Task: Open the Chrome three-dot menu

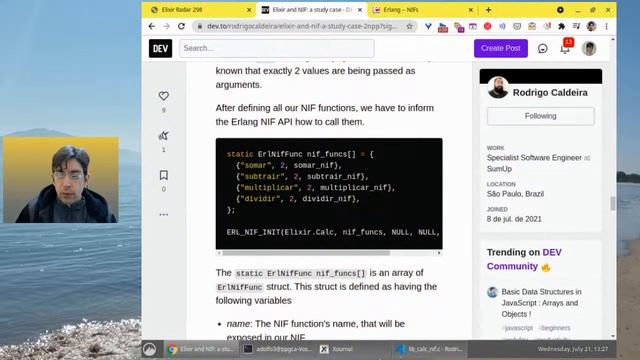Action: (x=607, y=26)
